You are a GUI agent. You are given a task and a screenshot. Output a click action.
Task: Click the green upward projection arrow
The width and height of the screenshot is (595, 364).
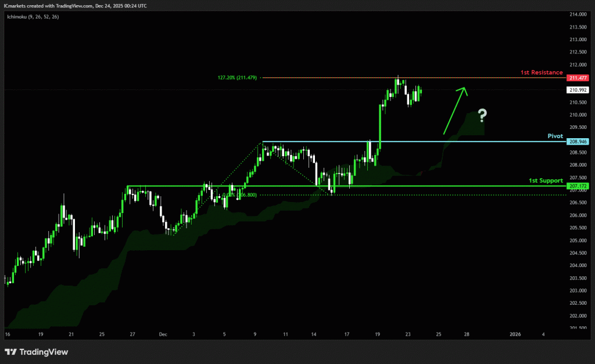(x=455, y=110)
